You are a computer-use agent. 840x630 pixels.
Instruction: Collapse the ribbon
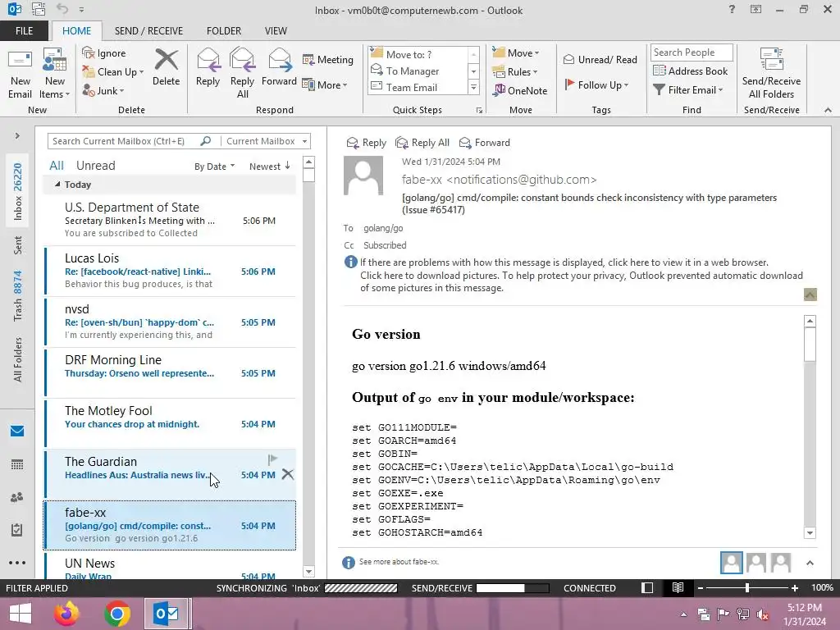pyautogui.click(x=828, y=110)
